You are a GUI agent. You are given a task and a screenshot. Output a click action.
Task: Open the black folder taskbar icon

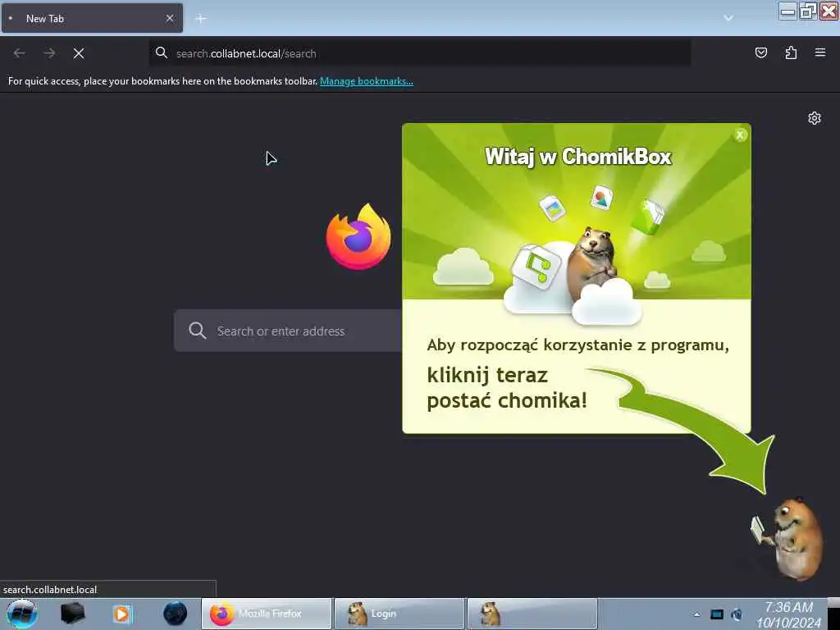point(73,614)
